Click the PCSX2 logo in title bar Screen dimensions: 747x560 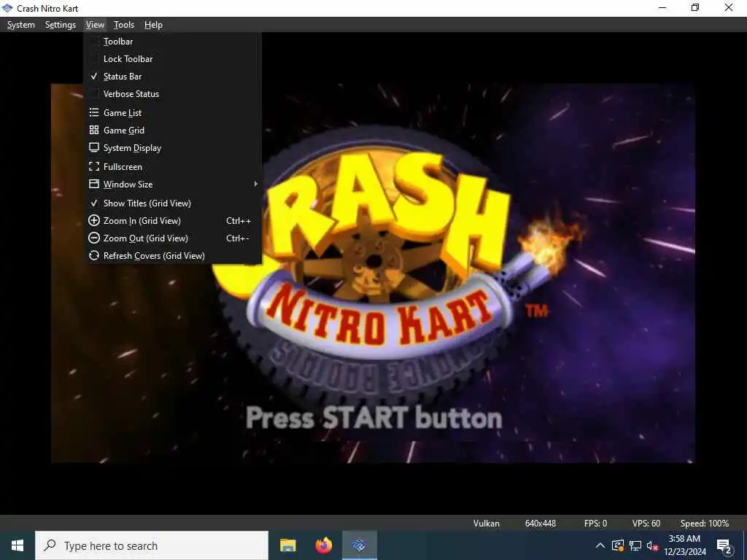(x=7, y=8)
